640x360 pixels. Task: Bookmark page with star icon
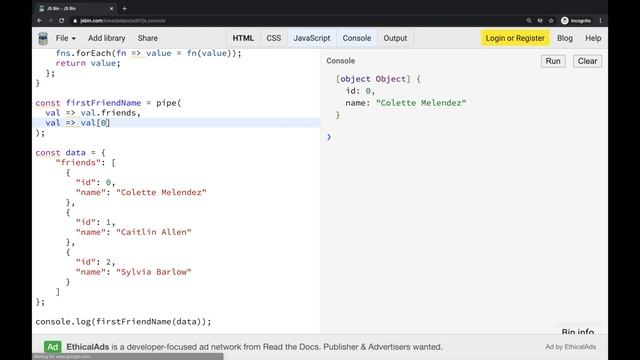[551, 20]
